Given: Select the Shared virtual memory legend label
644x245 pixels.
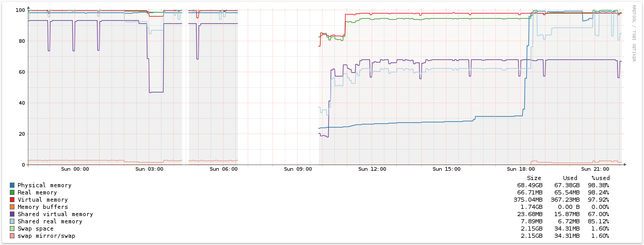Looking at the screenshot, I should 55,214.
